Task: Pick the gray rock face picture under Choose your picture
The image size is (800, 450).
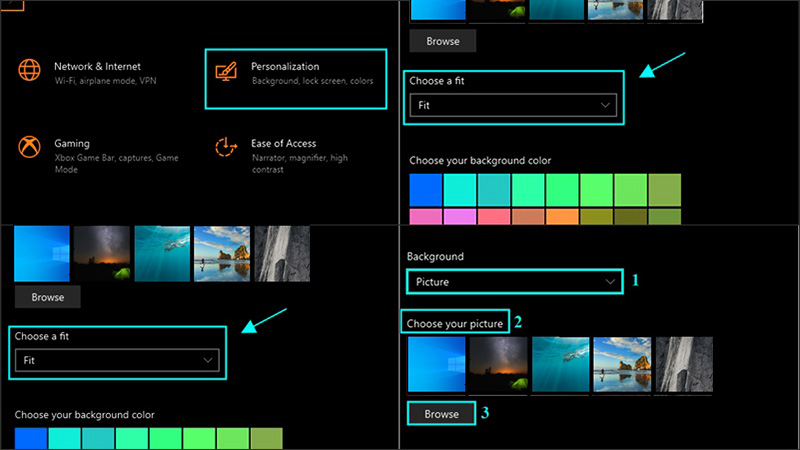Action: coord(684,364)
